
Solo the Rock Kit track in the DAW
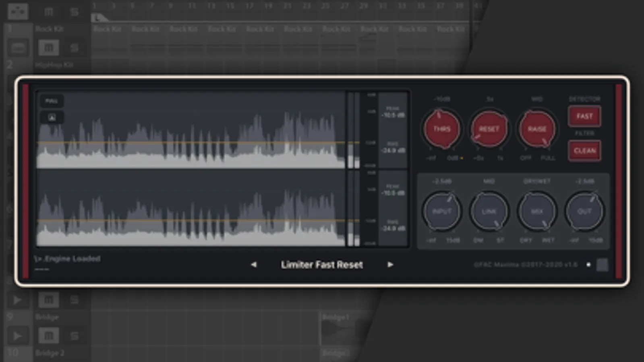coord(74,48)
